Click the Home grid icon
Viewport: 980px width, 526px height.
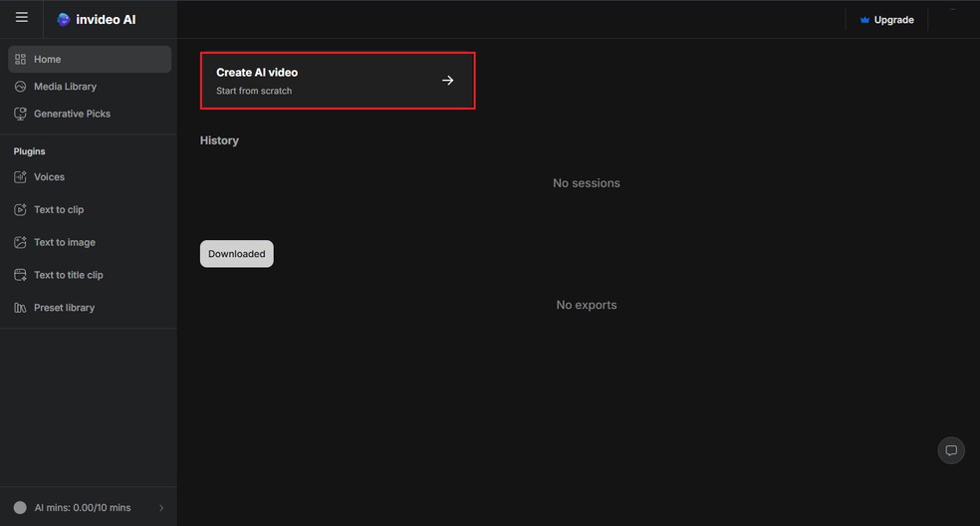20,59
